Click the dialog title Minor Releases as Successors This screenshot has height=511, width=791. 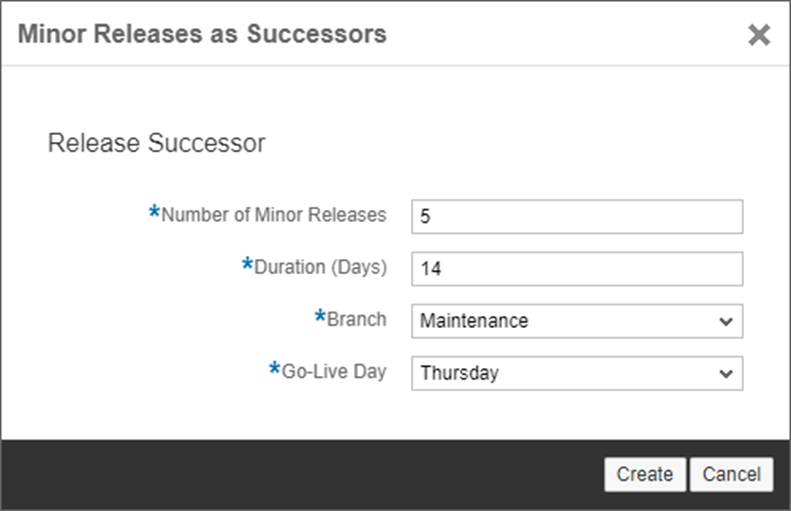point(202,34)
